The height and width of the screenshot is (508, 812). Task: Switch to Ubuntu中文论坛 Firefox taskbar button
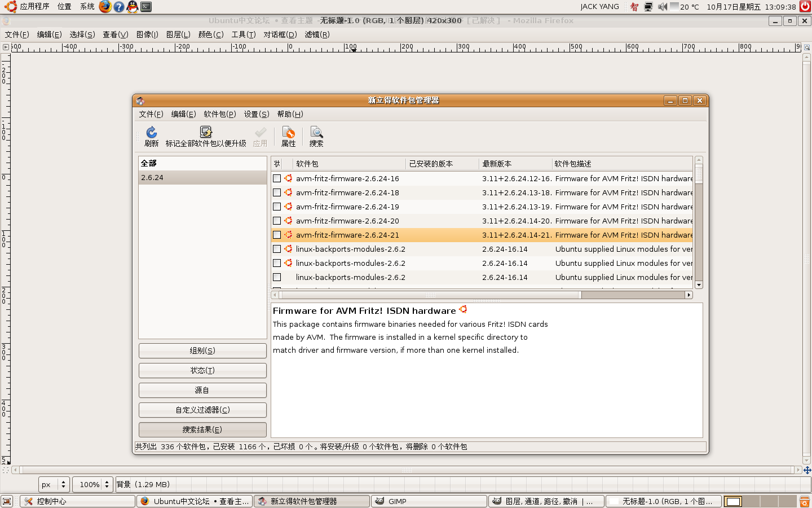click(195, 501)
